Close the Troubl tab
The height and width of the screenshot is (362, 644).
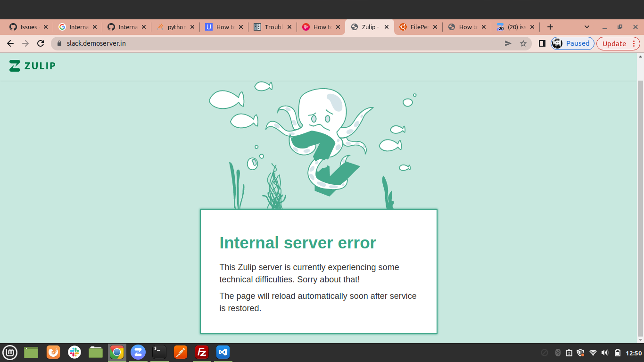click(x=289, y=27)
